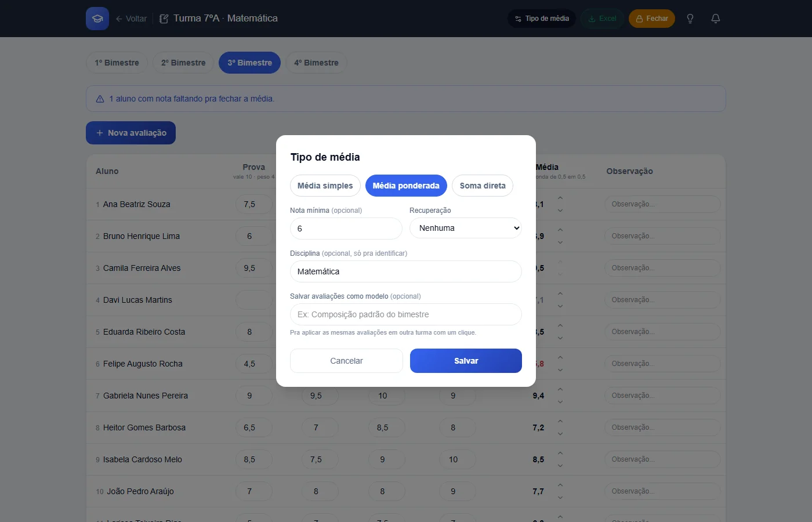Click the up arrow in Ana Beatriz Souza's row
The width and height of the screenshot is (812, 522).
pos(560,198)
